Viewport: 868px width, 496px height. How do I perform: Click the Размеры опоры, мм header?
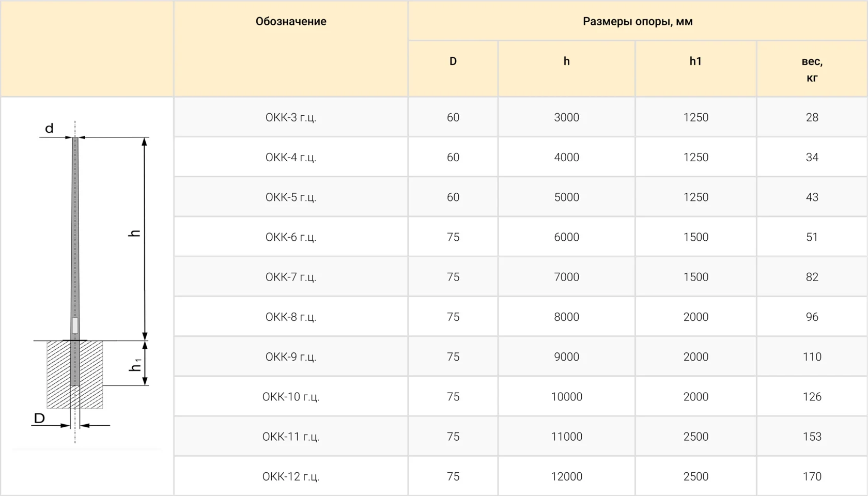[x=638, y=21]
